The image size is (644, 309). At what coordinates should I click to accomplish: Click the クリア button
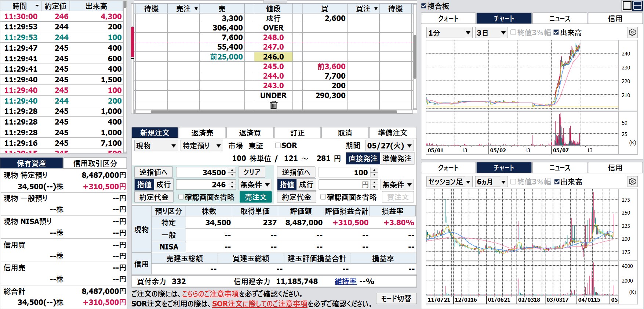coord(252,172)
